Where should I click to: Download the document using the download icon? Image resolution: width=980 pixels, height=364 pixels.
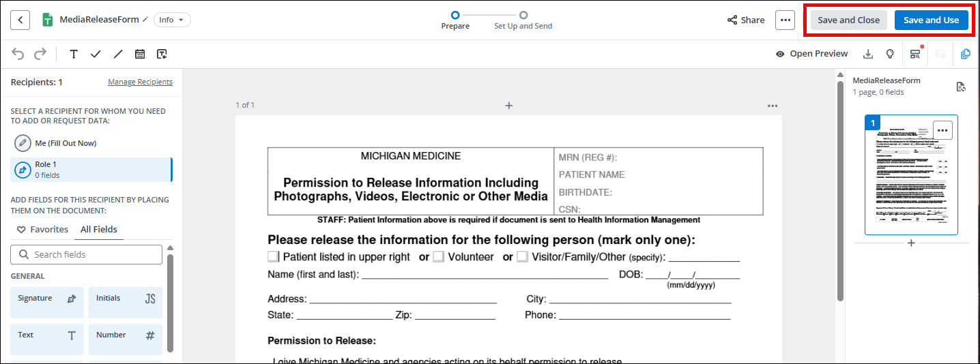tap(868, 54)
